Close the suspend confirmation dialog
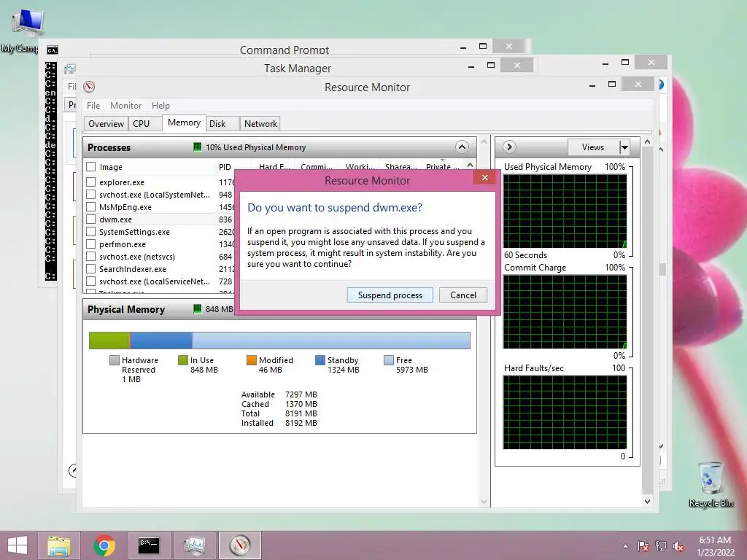 pos(485,178)
